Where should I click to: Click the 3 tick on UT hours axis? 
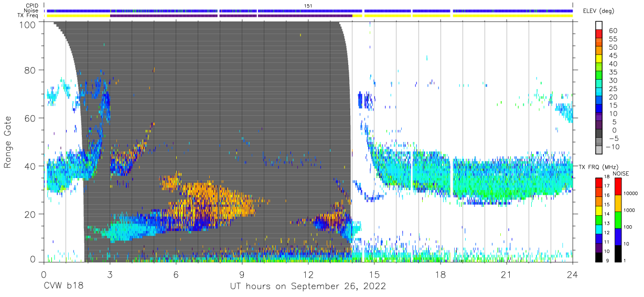click(110, 274)
